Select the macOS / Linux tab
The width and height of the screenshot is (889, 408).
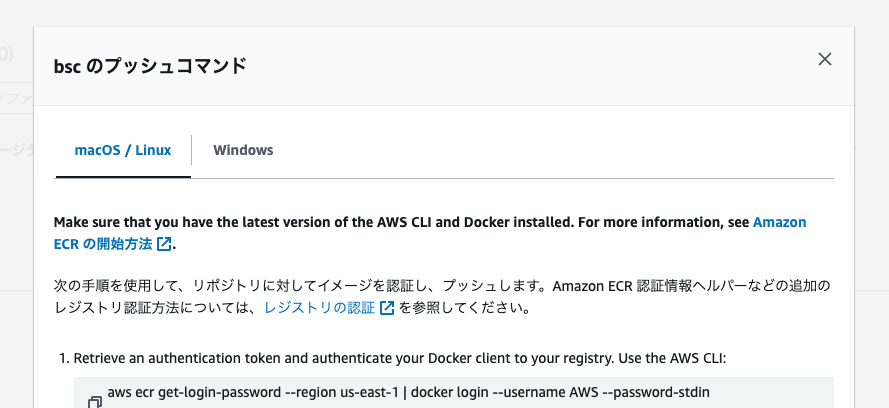click(x=123, y=150)
